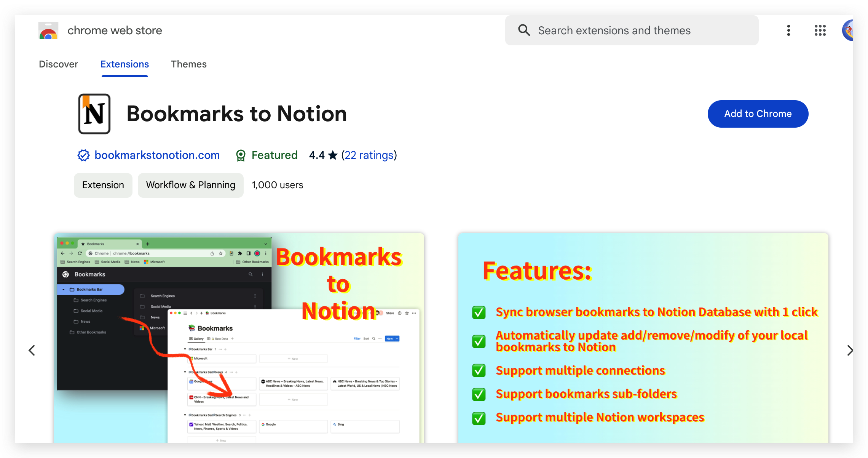Viewport: 868px width, 458px height.
Task: Click the Extension category chip
Action: [103, 185]
